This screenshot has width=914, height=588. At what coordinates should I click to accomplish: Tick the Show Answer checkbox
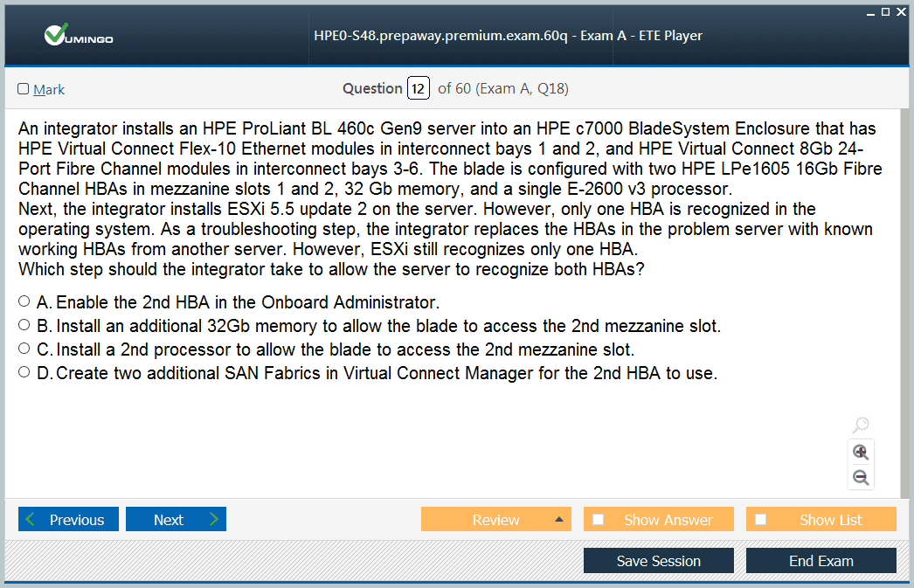pos(599,520)
